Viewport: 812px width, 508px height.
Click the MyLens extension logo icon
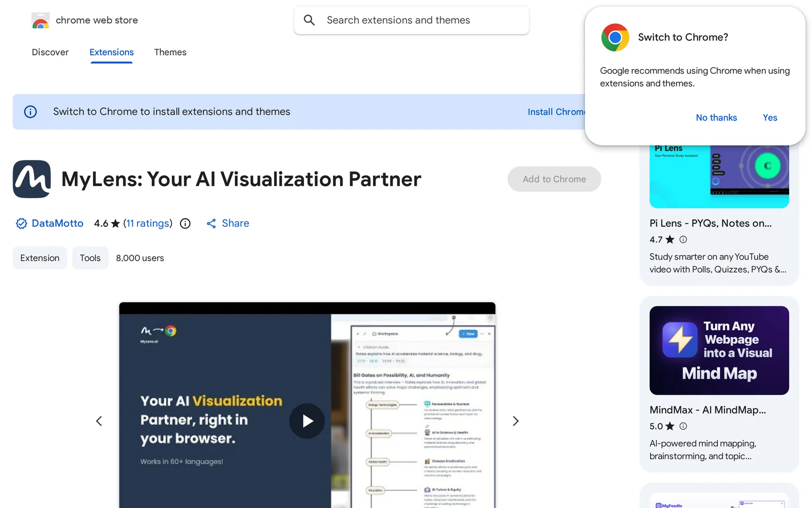click(31, 179)
